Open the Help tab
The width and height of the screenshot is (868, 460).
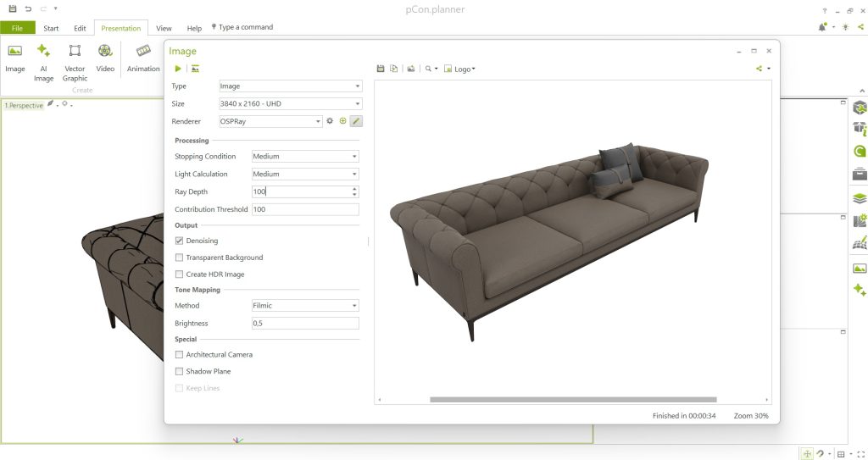coord(194,28)
